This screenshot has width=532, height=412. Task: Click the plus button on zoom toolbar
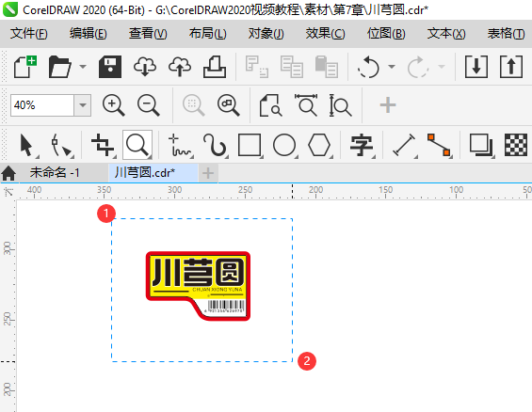(x=388, y=105)
